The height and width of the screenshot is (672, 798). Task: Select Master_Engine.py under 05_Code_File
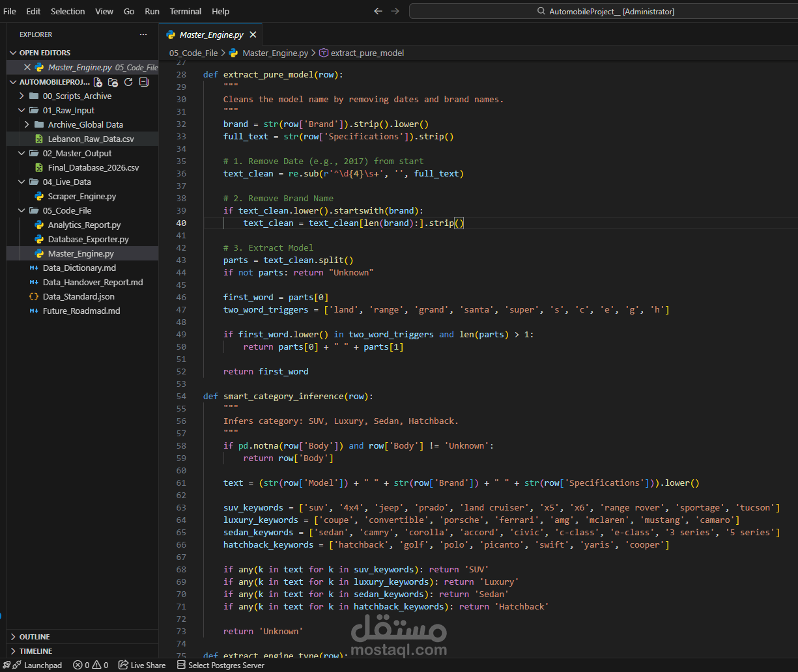point(81,253)
